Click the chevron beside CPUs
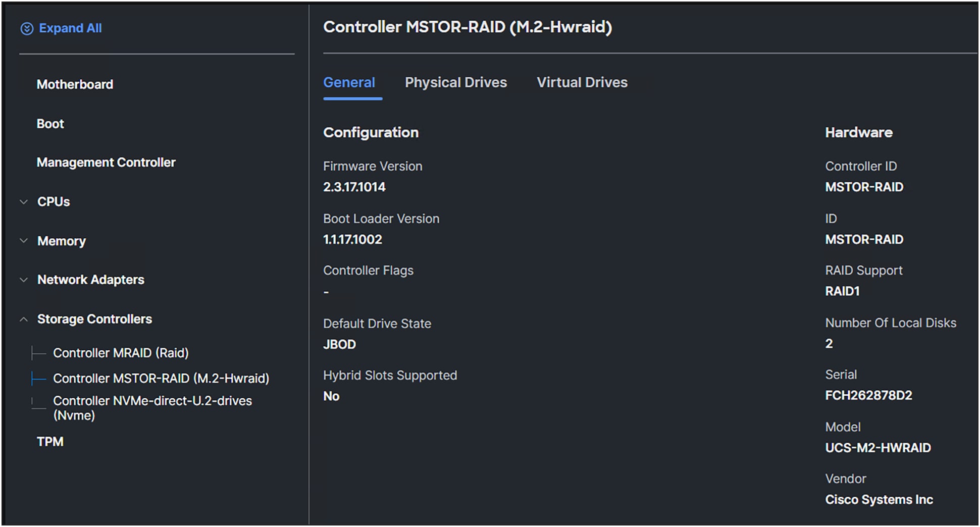 [x=23, y=201]
